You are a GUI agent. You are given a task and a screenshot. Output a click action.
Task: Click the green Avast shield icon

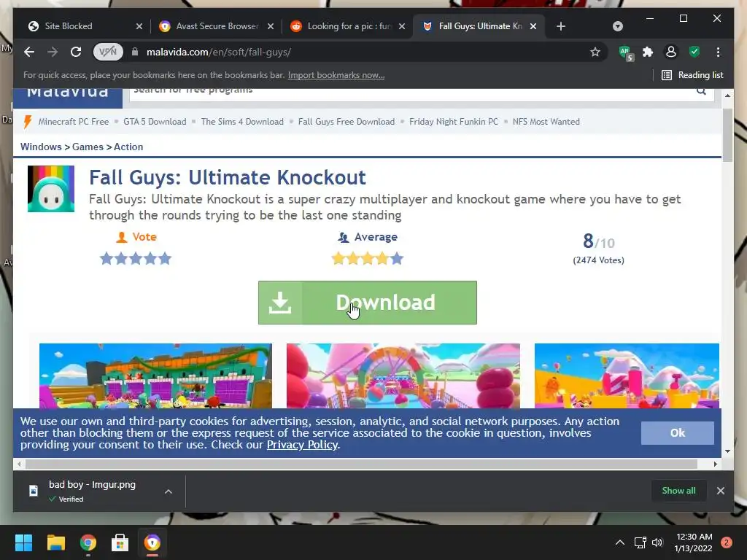pos(694,52)
